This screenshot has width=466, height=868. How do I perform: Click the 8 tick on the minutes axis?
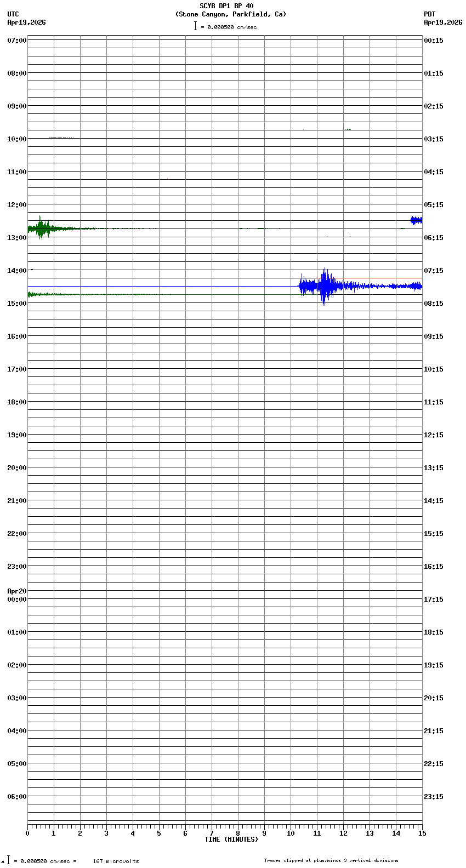coord(238,833)
